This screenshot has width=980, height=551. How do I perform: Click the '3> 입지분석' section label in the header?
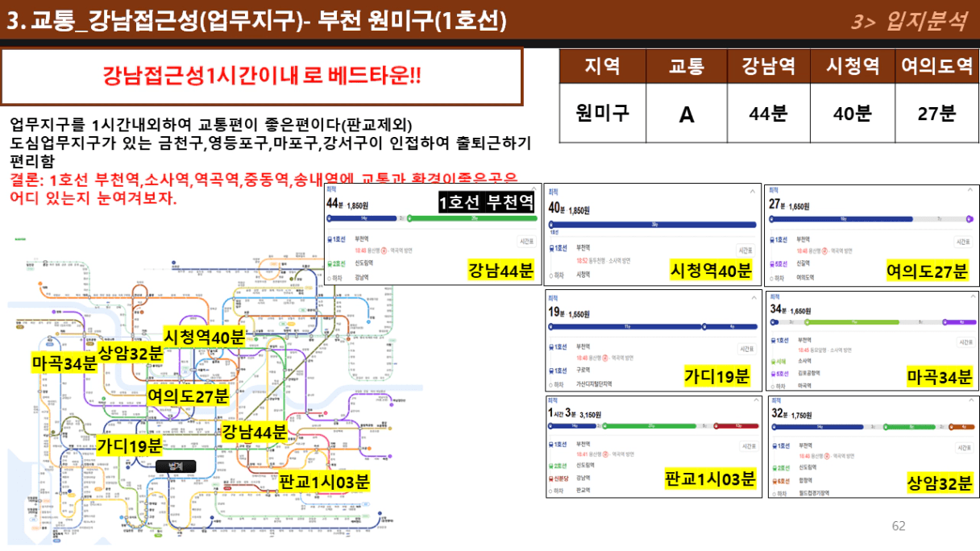[909, 22]
